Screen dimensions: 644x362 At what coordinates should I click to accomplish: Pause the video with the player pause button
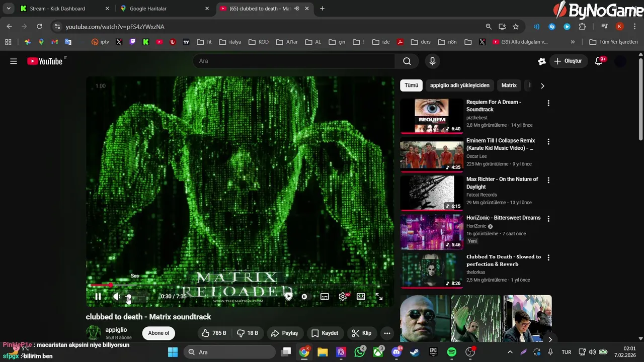[x=98, y=297]
